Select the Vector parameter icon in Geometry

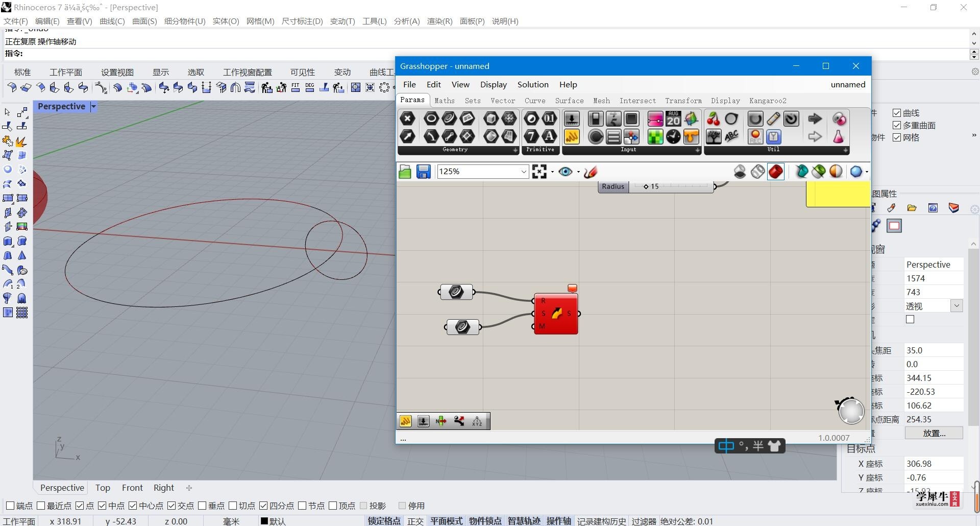[407, 136]
